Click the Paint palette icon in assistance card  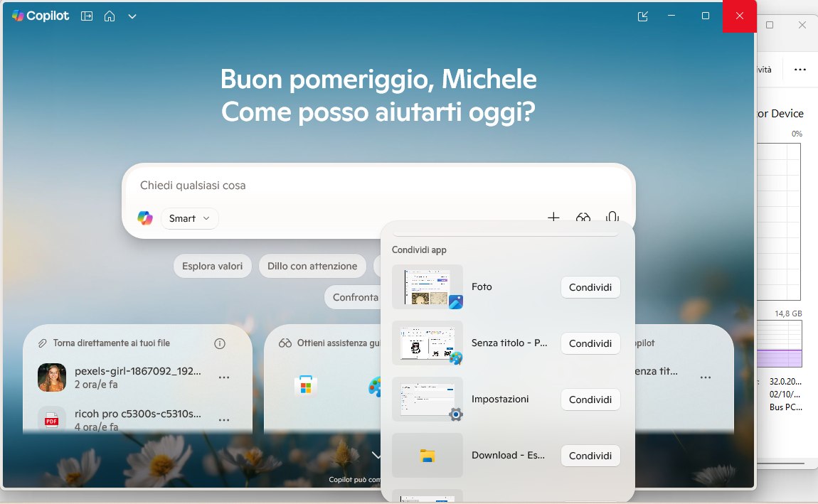pyautogui.click(x=375, y=387)
